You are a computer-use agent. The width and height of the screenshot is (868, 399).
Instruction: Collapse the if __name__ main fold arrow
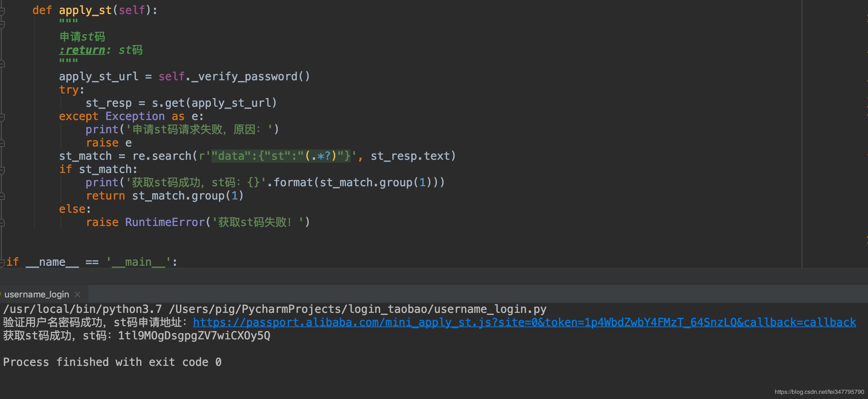click(x=3, y=261)
